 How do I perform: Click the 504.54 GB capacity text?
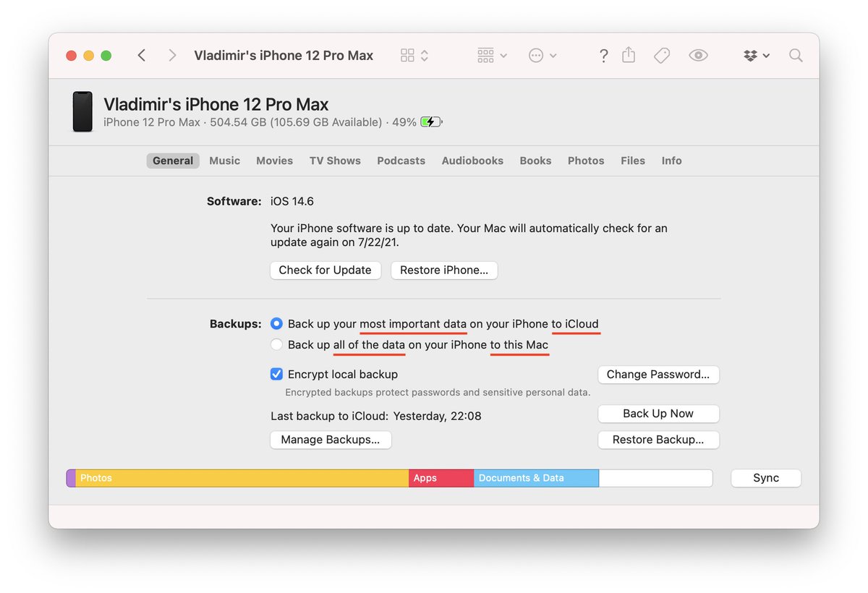[x=238, y=122]
